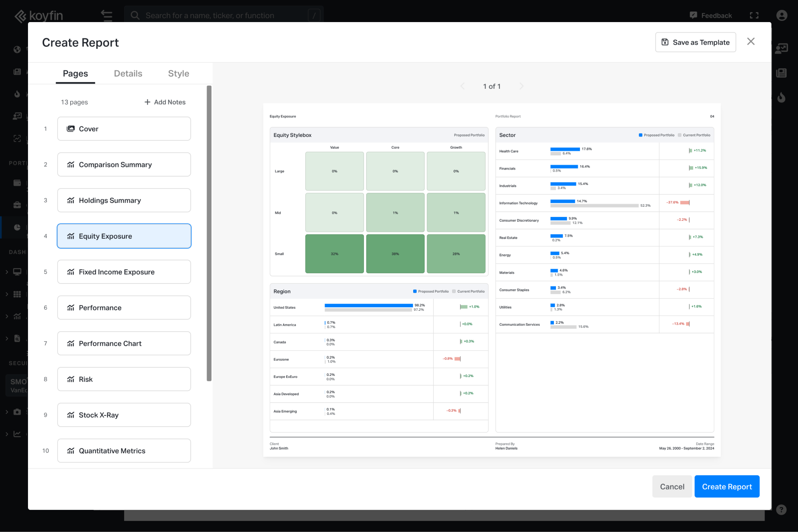Select the Equity Exposure page
Viewport: 798px width, 532px height.
(124, 236)
